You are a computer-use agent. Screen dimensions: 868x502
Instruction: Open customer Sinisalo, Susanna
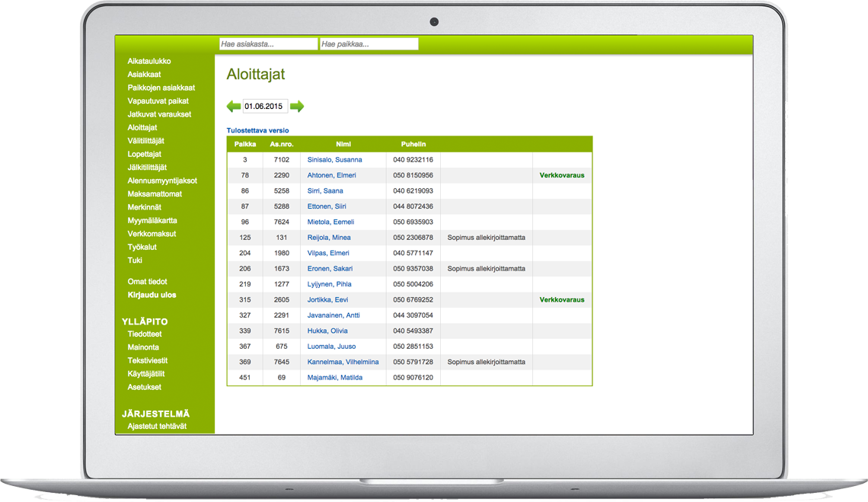pyautogui.click(x=334, y=160)
